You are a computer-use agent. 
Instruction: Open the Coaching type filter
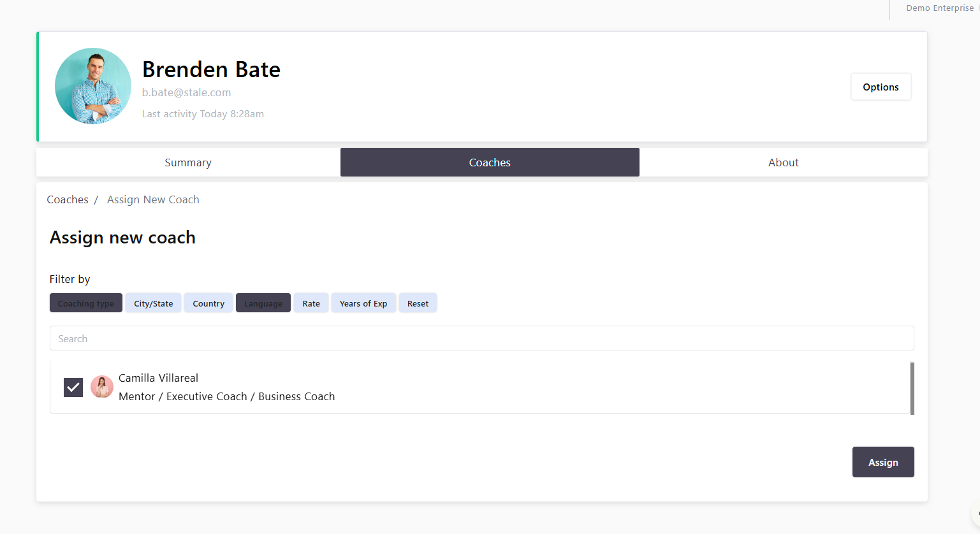pos(86,303)
